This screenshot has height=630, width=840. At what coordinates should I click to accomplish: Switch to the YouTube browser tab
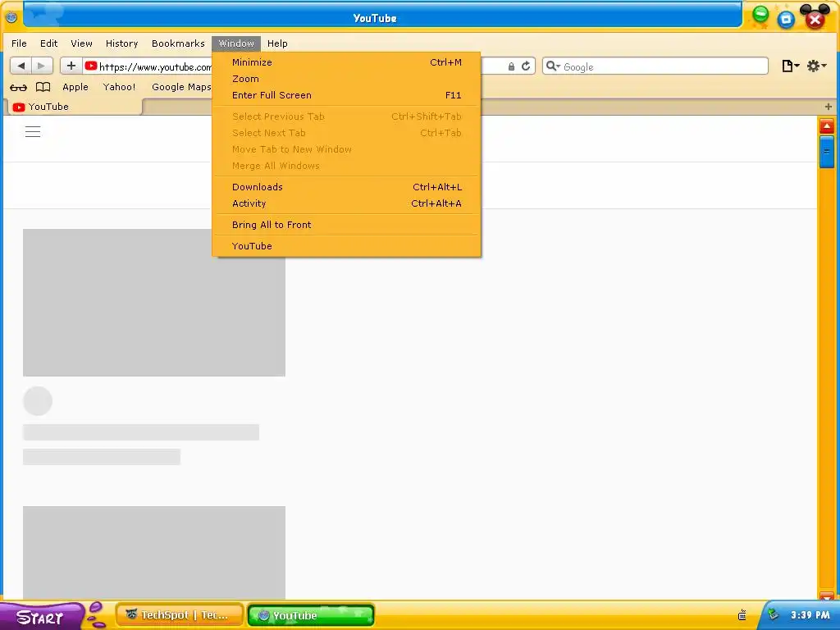(74, 107)
